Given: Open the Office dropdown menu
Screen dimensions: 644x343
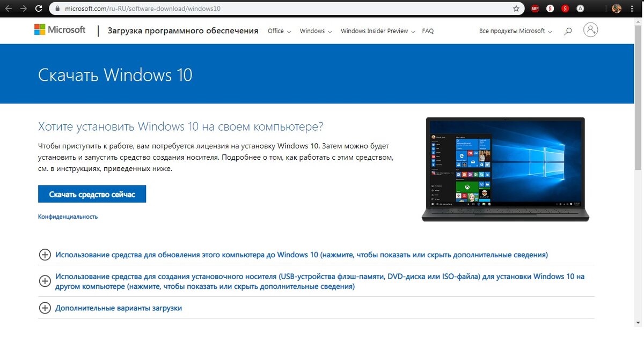Looking at the screenshot, I should (279, 31).
